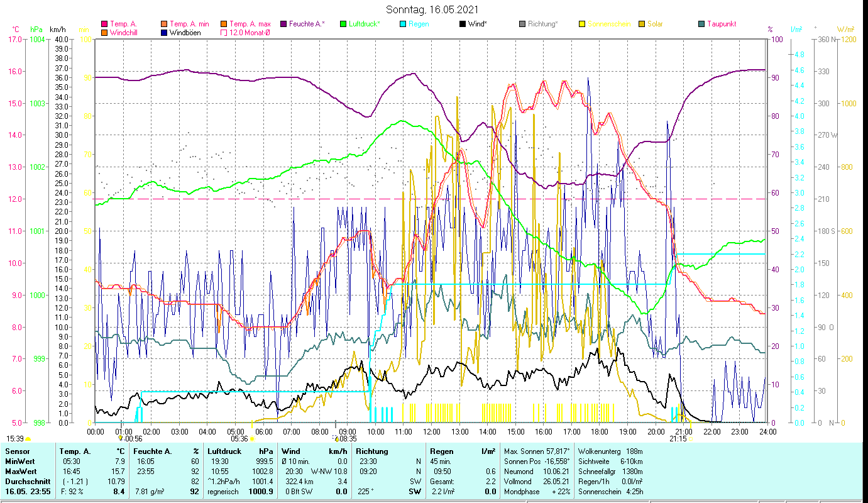Select the maximum temperature value '15.7'
Screen dimensions: 868x503
(x=118, y=471)
